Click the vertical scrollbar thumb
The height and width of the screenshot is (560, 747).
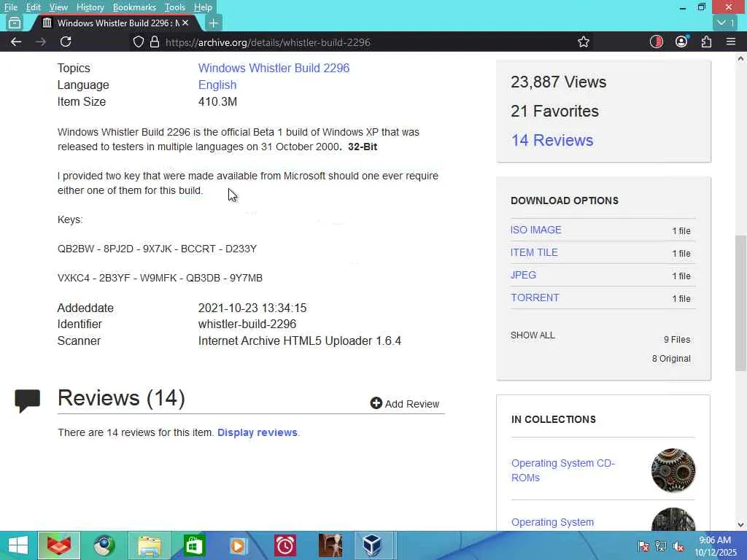click(x=740, y=303)
